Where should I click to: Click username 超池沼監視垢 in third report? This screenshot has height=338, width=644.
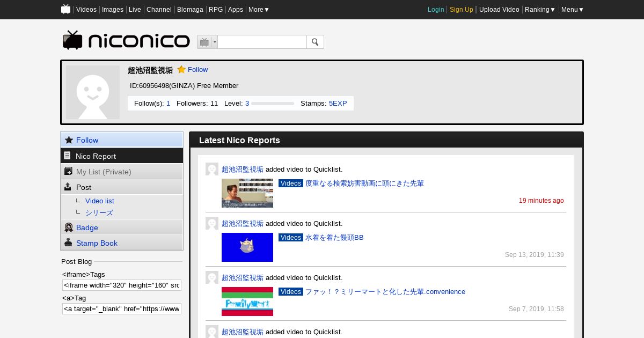(243, 277)
